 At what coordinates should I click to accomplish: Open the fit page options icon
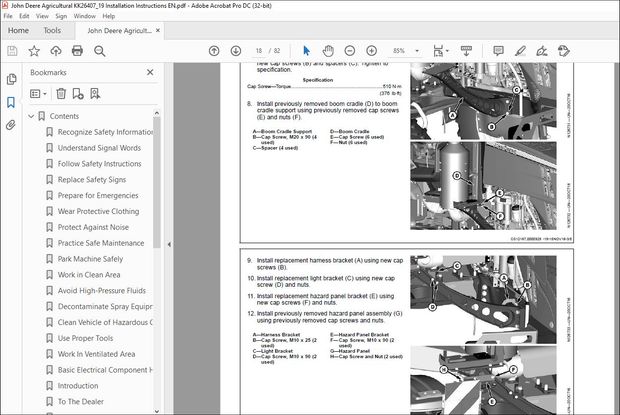pyautogui.click(x=440, y=51)
